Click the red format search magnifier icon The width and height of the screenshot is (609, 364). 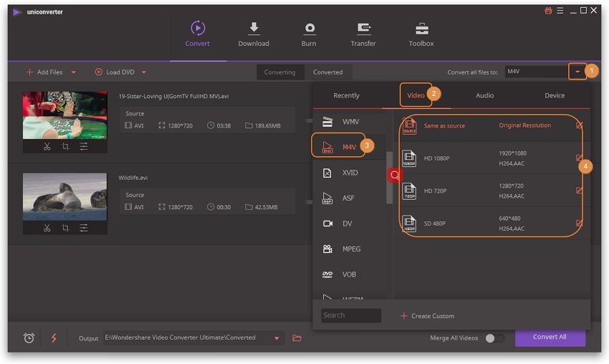click(395, 176)
